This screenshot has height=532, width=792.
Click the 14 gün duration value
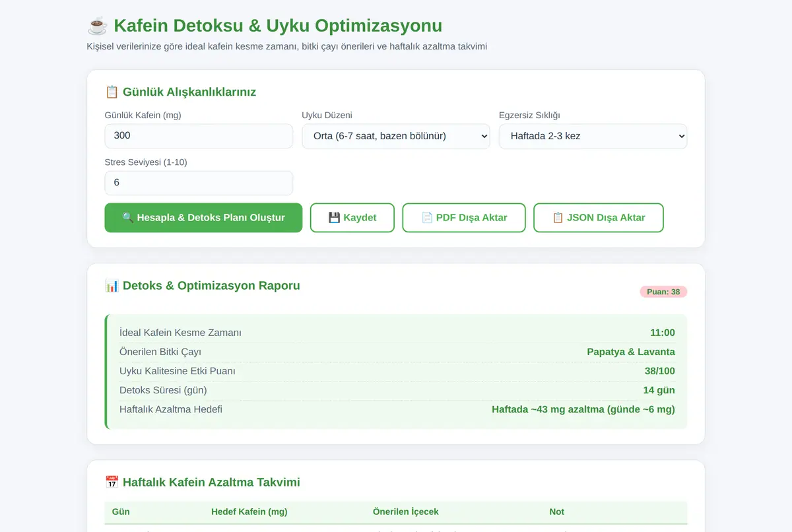(x=659, y=390)
